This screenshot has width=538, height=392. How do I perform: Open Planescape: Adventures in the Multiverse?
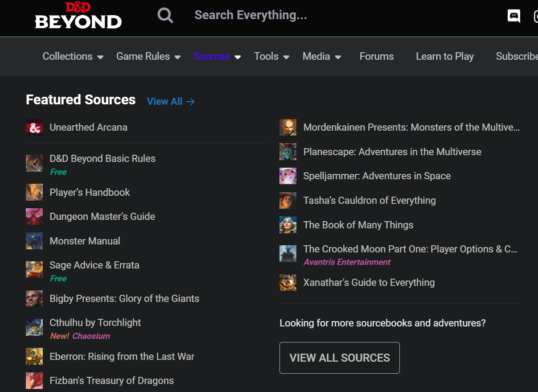pos(392,152)
